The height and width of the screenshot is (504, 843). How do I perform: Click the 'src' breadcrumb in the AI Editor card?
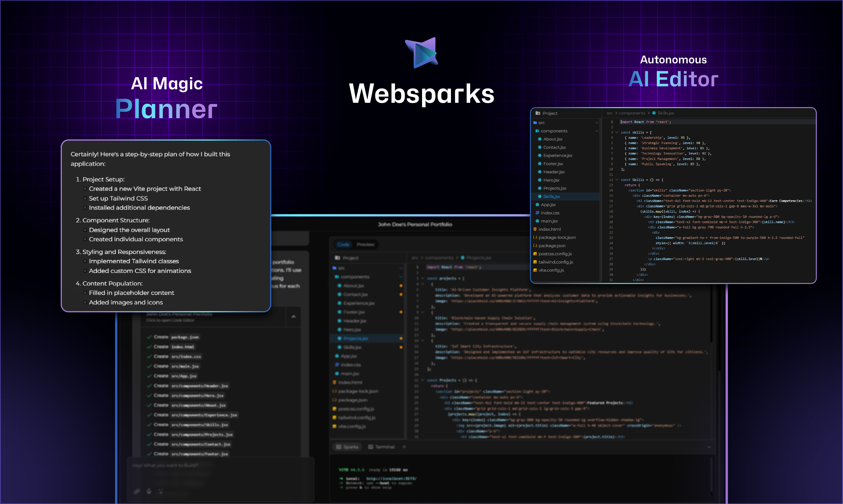point(610,113)
